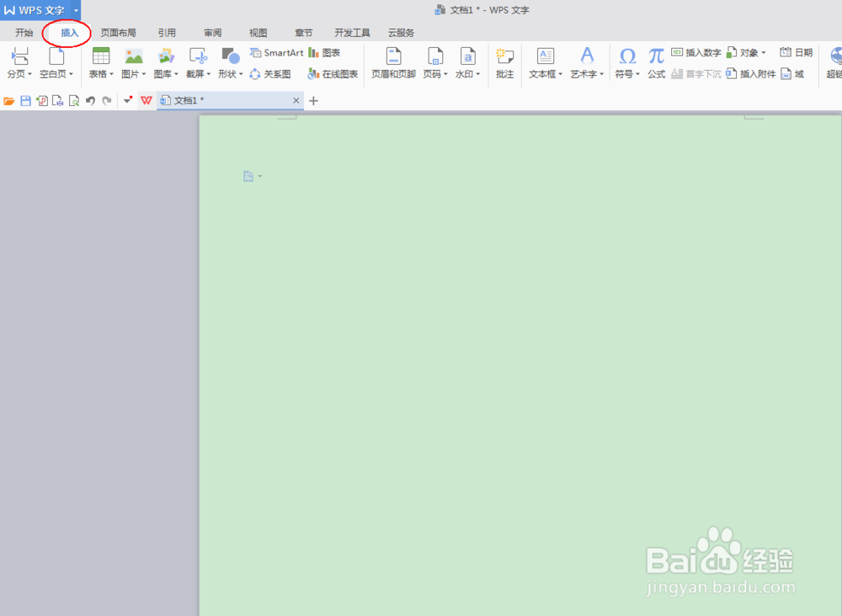Expand the 对象 object dropdown arrow
842x616 pixels.
(x=763, y=52)
